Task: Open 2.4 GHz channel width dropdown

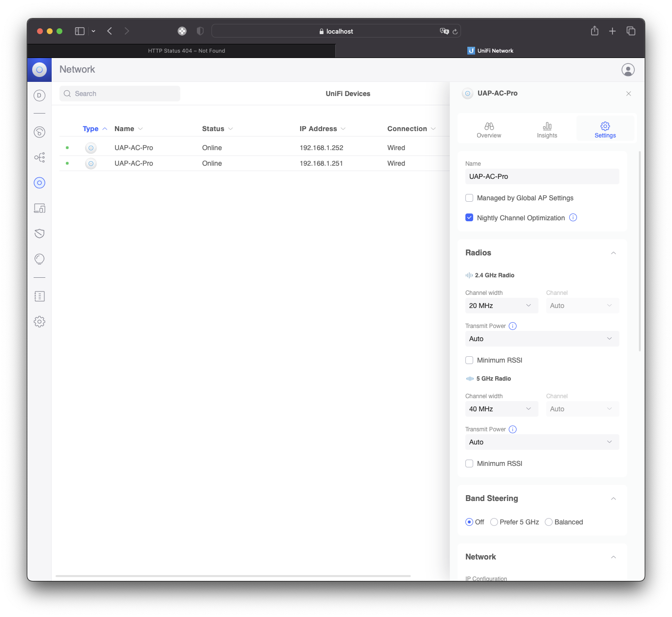Action: 501,306
